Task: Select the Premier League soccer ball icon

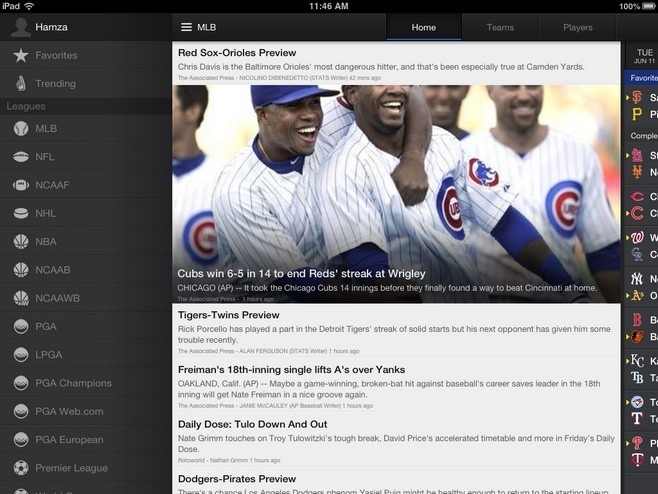Action: click(21, 468)
